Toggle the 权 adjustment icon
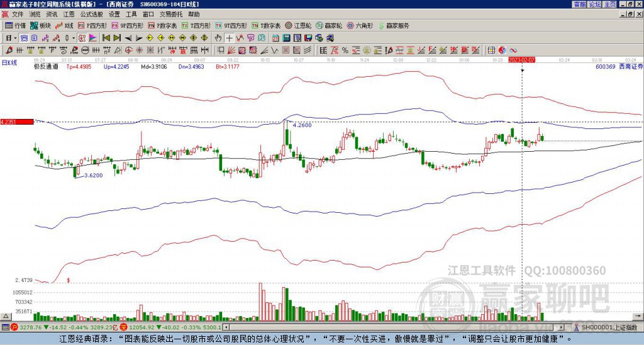This screenshot has width=644, height=345. click(x=82, y=38)
